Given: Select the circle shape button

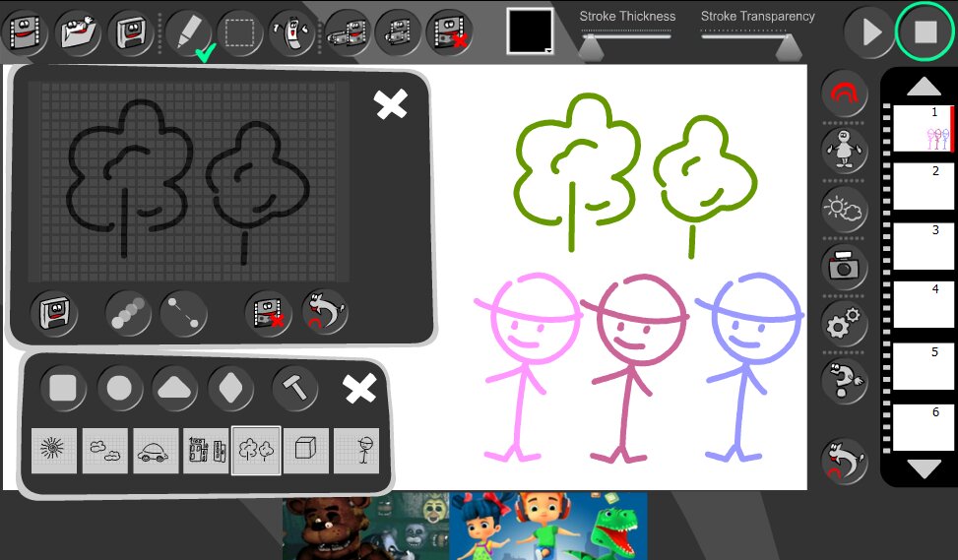Looking at the screenshot, I should [119, 387].
